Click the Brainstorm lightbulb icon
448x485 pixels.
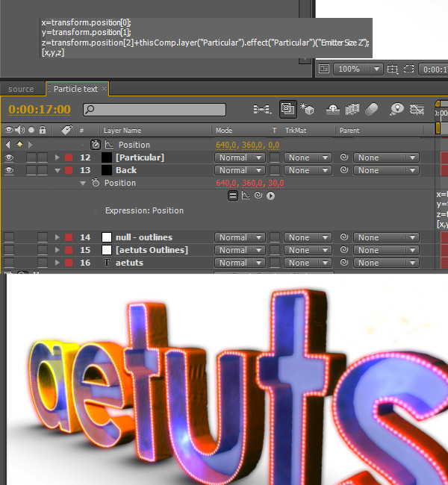[397, 109]
